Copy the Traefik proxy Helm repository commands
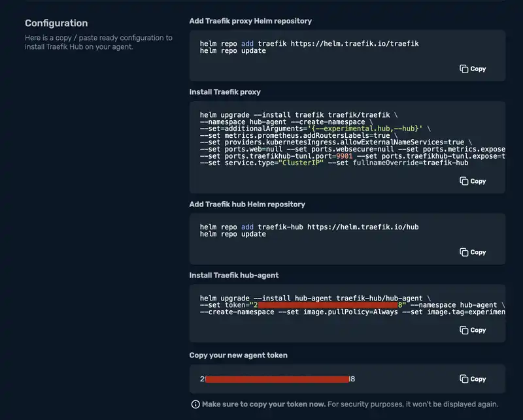 point(472,68)
